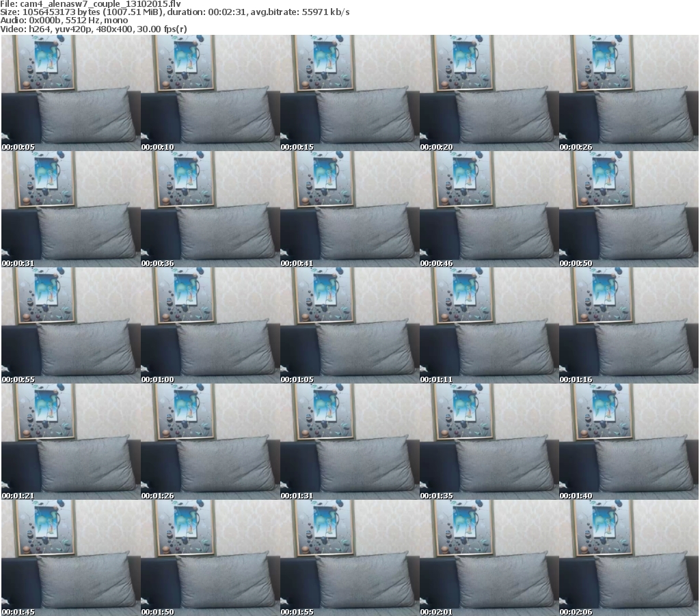Click the file size text 1056453173 bytes
Screen dimensions: 700x616
tap(61, 12)
